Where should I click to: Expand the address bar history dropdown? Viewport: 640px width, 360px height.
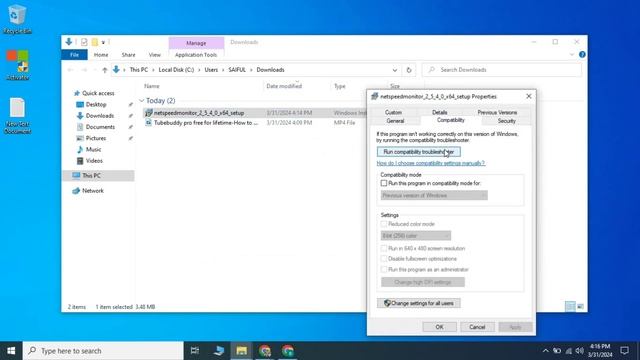click(394, 70)
